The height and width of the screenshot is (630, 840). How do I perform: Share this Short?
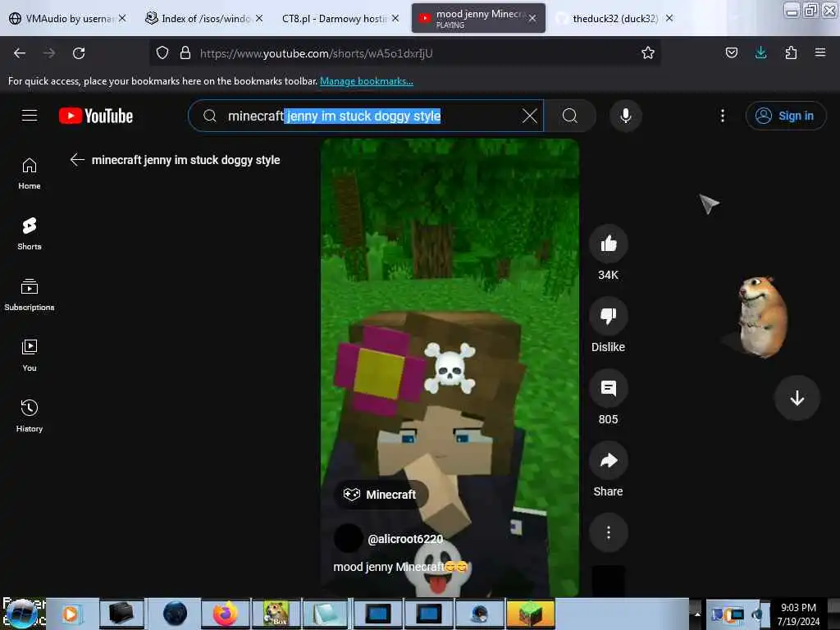coord(608,461)
